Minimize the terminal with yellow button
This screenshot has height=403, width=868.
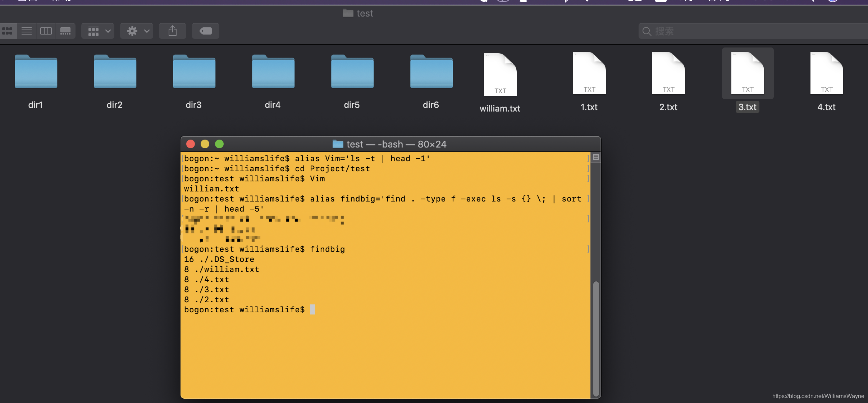click(x=205, y=144)
